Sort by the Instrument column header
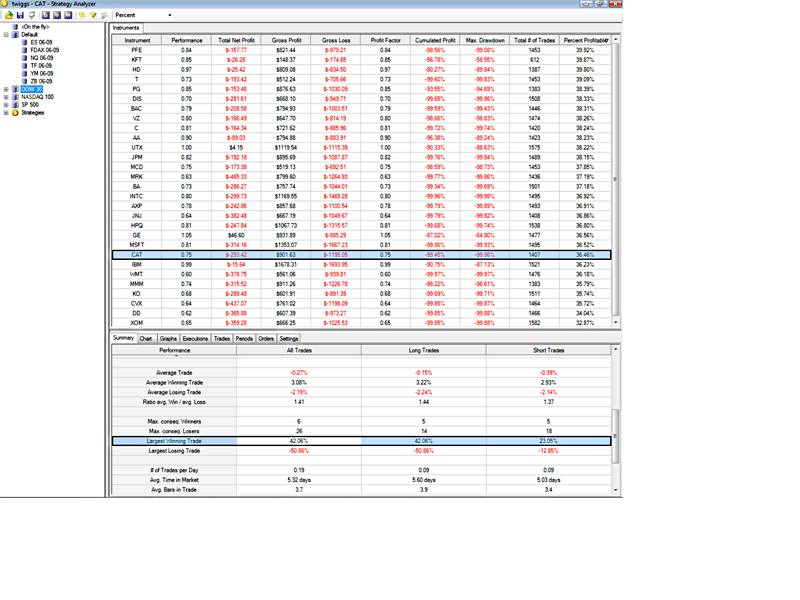This screenshot has height=600, width=800. (137, 40)
